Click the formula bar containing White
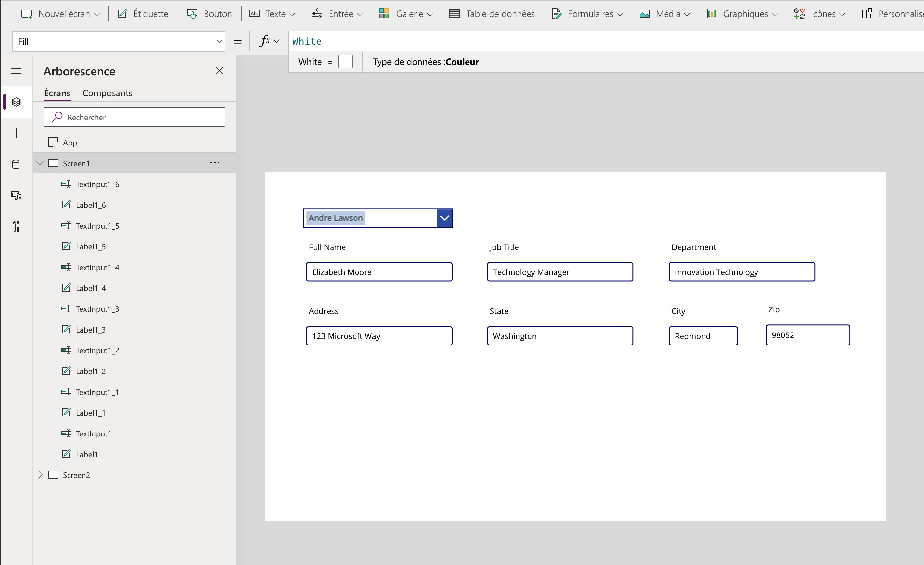This screenshot has height=565, width=924. pyautogui.click(x=606, y=41)
